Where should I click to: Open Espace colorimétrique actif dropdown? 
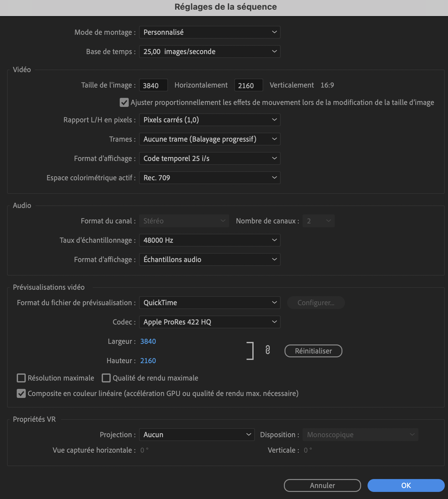coord(210,178)
